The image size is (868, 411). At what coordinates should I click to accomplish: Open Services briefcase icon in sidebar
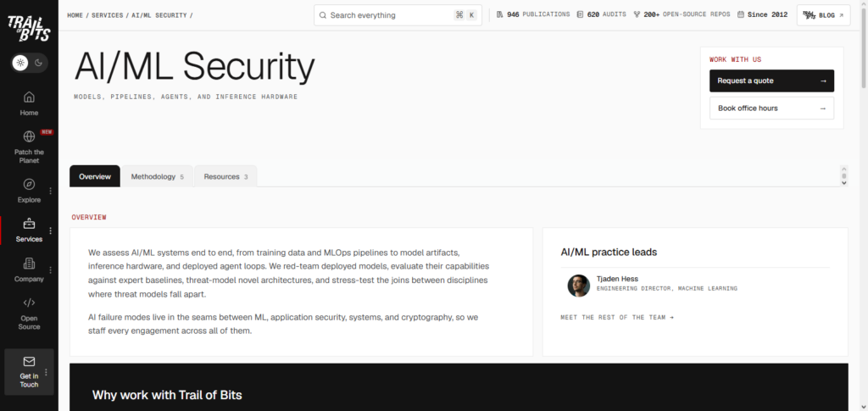click(29, 224)
